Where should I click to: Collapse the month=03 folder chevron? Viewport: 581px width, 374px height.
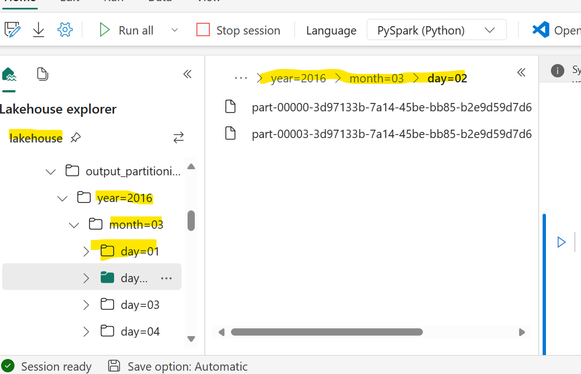[x=74, y=225]
